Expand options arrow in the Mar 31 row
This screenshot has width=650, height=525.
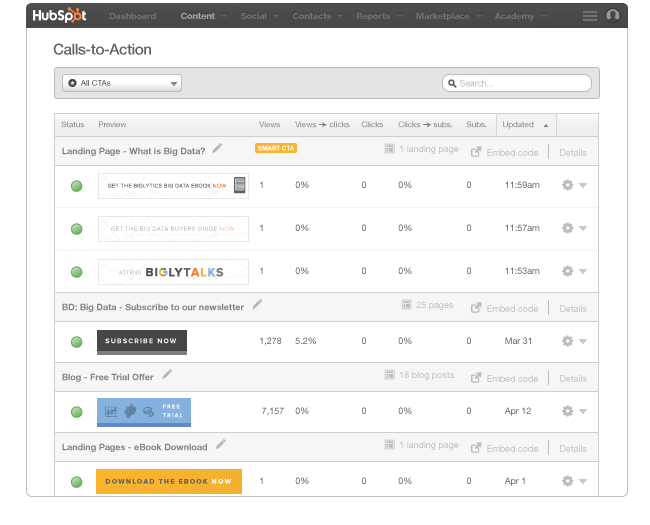583,341
